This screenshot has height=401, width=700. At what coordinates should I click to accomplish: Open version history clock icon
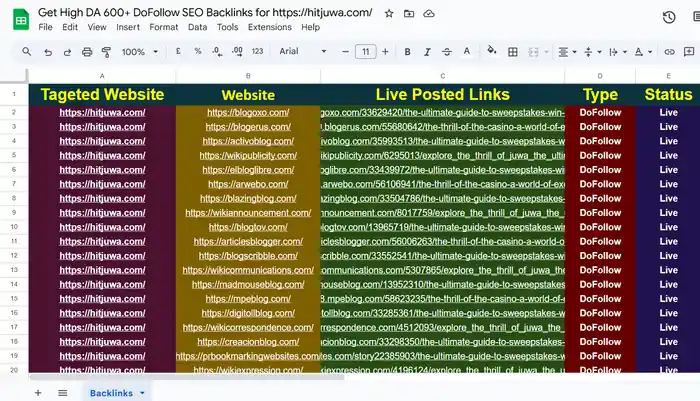pyautogui.click(x=669, y=17)
